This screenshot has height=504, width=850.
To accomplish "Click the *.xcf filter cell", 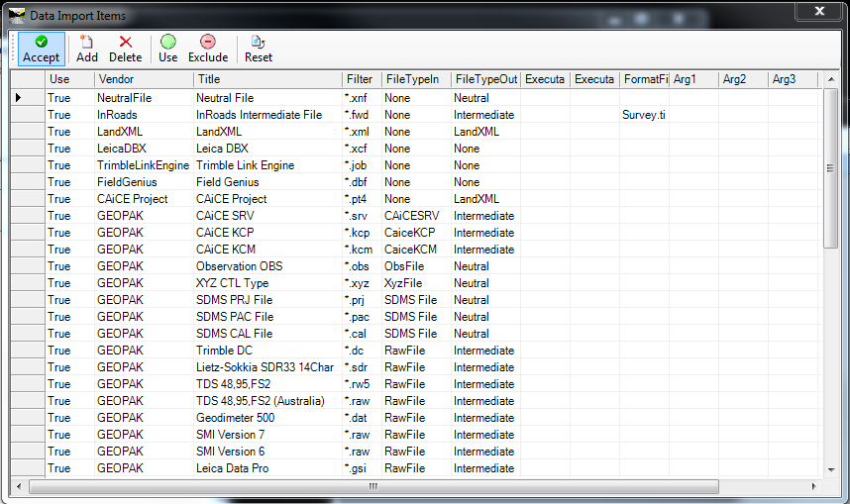I will click(362, 148).
